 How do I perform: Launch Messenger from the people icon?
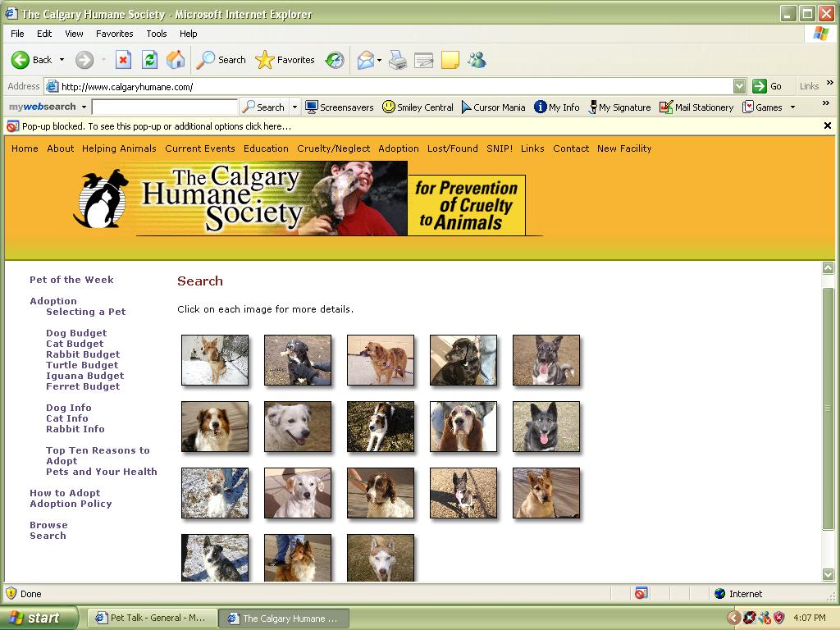(477, 60)
